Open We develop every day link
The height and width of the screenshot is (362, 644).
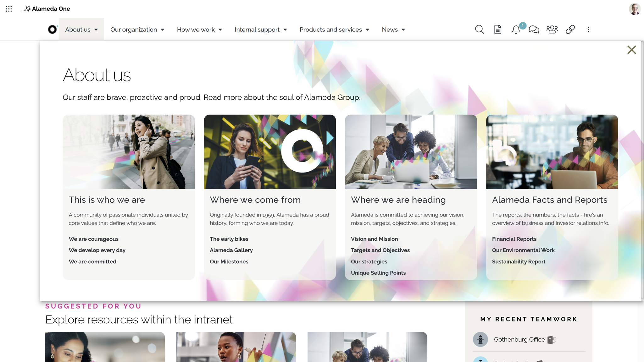[97, 250]
